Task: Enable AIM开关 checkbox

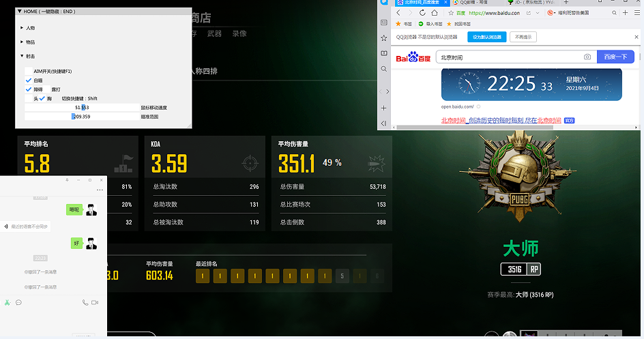Action: [x=29, y=71]
